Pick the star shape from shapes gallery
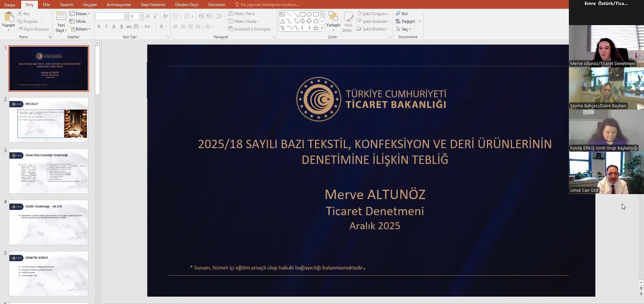Screen dimensions: 644x304 [316, 28]
